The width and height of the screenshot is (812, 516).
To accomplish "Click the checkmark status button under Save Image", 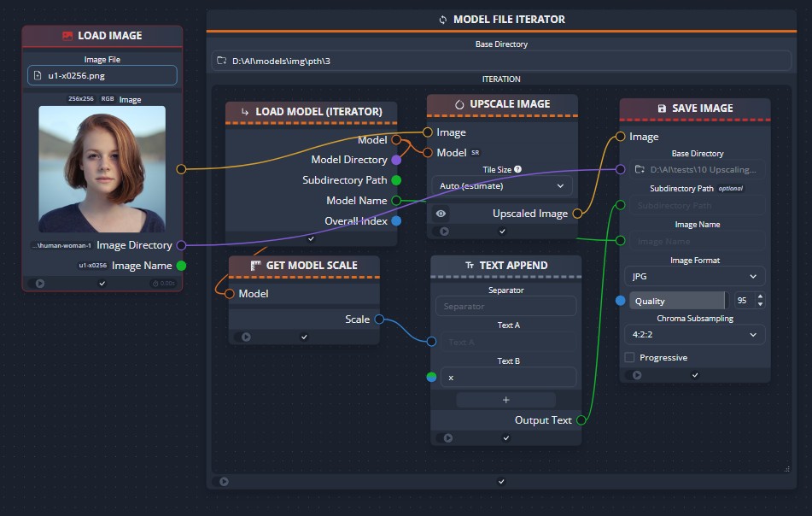I will click(694, 374).
